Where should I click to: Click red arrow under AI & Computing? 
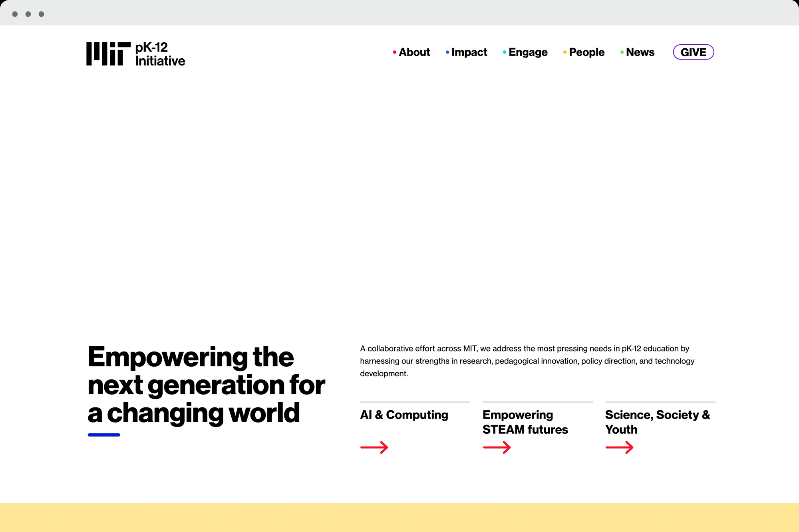(374, 447)
